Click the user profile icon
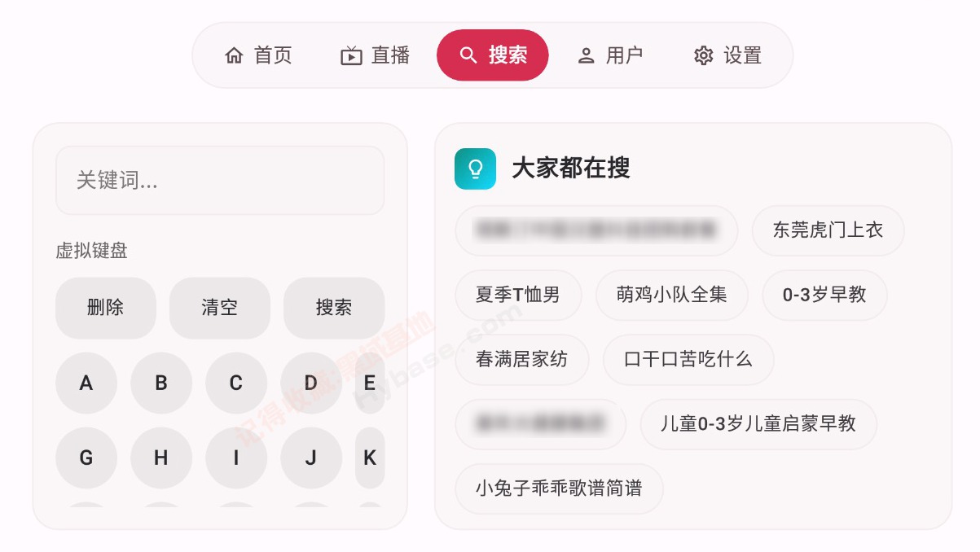Image resolution: width=980 pixels, height=552 pixels. click(586, 55)
